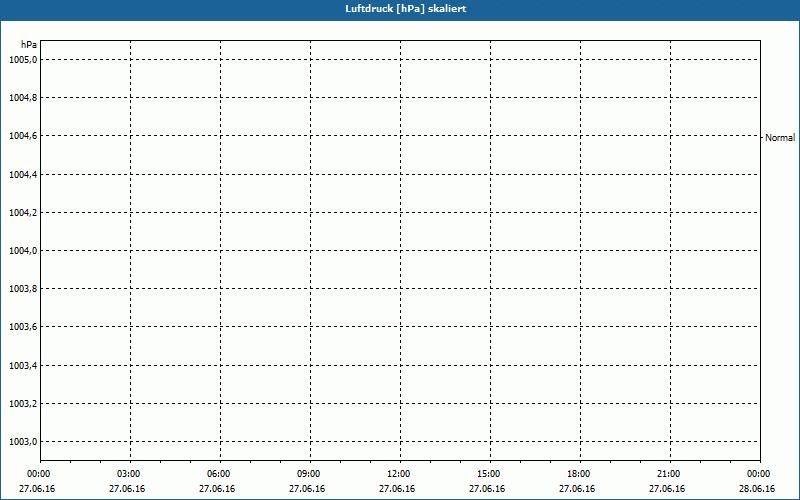Select the 12:00 time axis marker
The height and width of the screenshot is (500, 800).
(398, 474)
